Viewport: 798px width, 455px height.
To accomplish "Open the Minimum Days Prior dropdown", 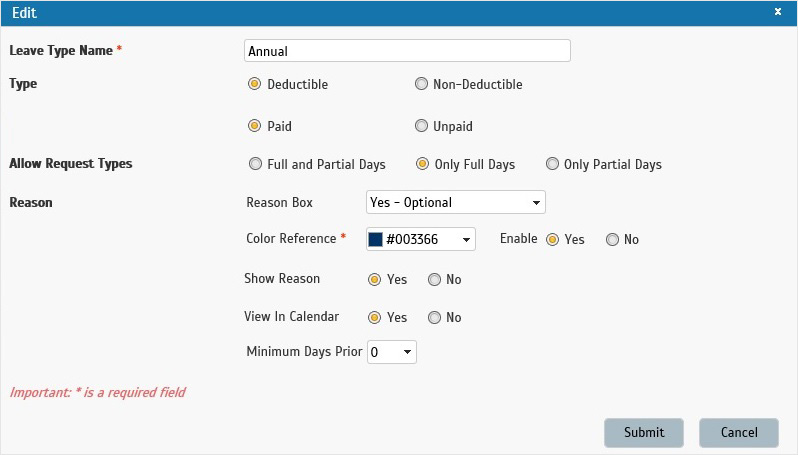I will click(x=392, y=352).
